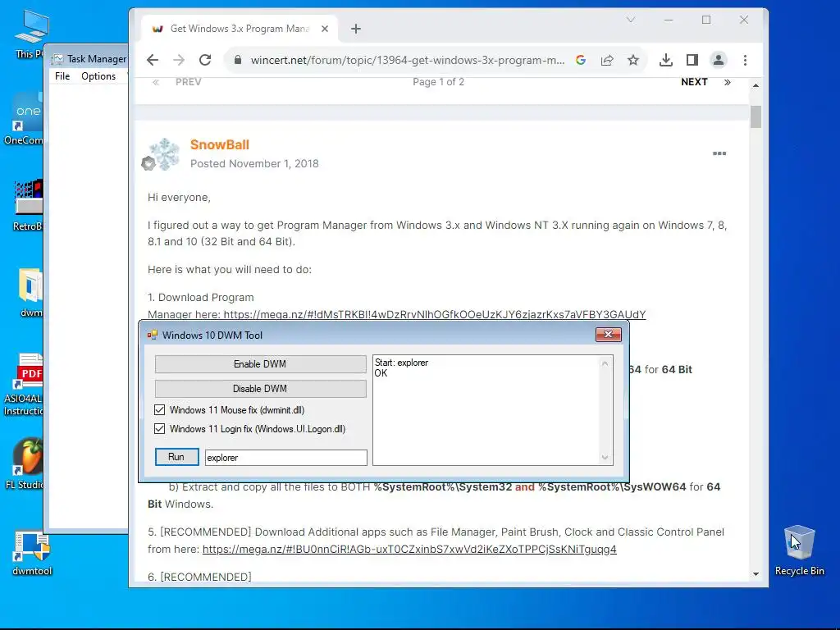Image resolution: width=840 pixels, height=630 pixels.
Task: Click PREV page link
Action: click(x=188, y=82)
